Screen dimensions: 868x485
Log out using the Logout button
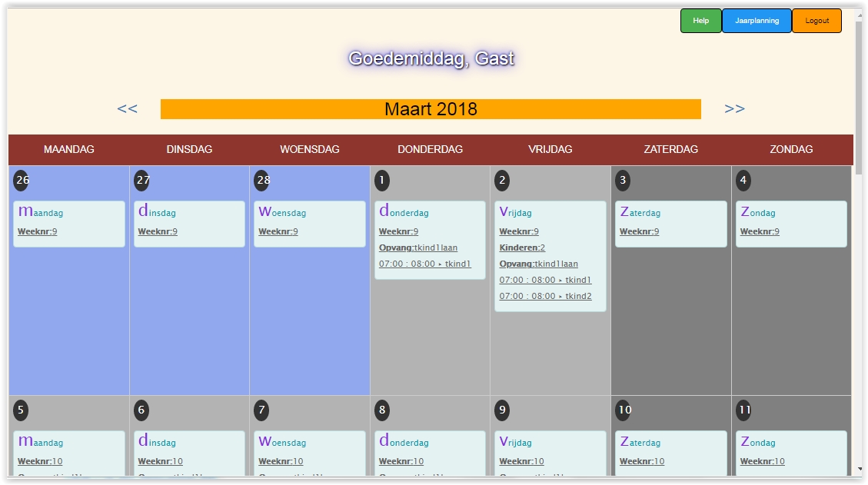point(816,21)
